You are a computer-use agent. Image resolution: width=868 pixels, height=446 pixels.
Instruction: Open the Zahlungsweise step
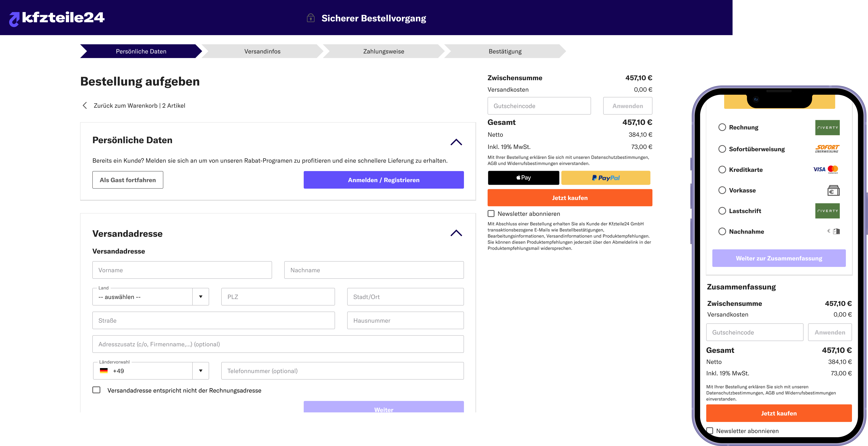(x=383, y=51)
